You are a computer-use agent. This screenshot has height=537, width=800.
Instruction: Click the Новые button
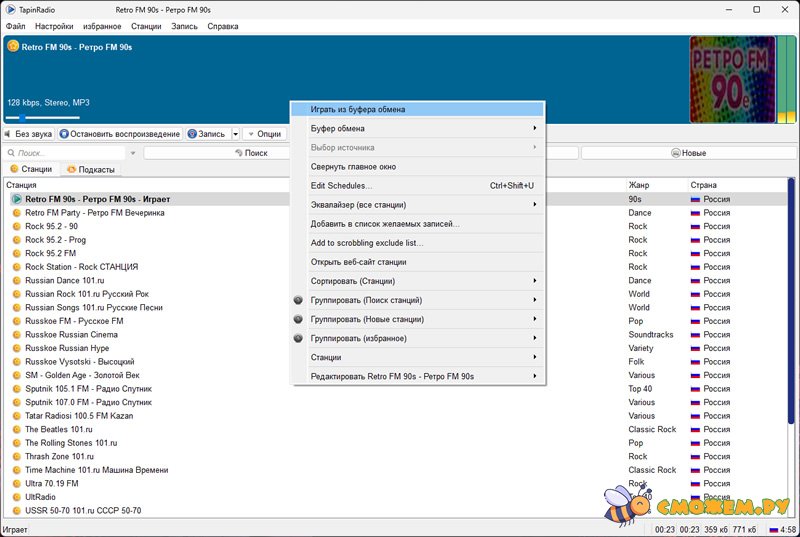click(687, 153)
